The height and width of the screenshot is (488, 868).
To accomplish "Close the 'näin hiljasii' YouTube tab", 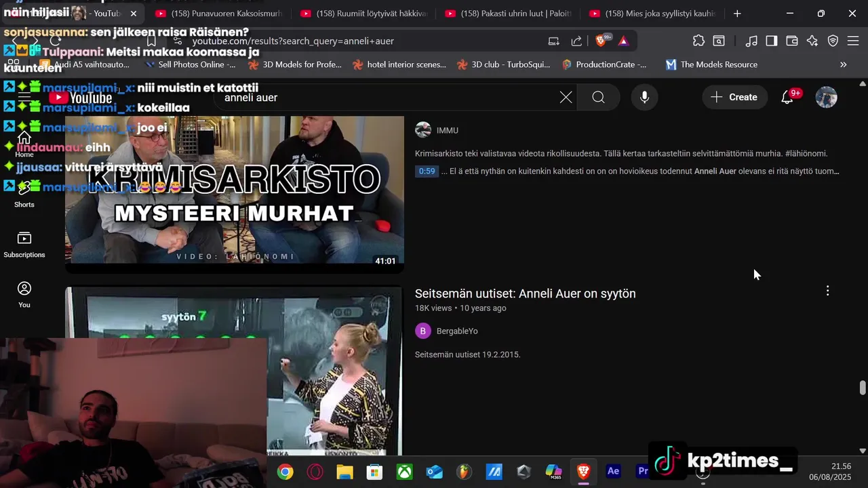I will click(x=134, y=14).
